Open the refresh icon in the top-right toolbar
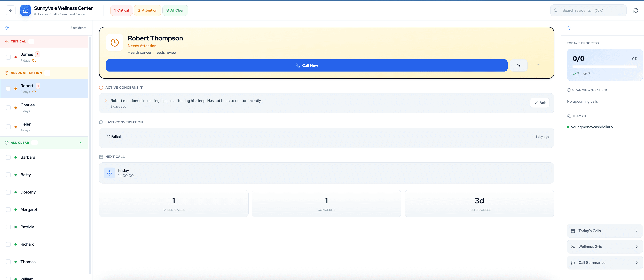Viewport: 644px width, 280px height. click(636, 10)
